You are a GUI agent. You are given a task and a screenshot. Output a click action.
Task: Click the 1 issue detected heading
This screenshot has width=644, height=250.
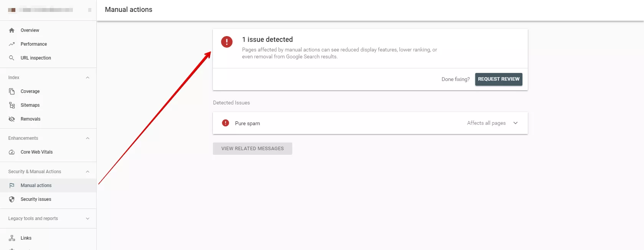(267, 40)
